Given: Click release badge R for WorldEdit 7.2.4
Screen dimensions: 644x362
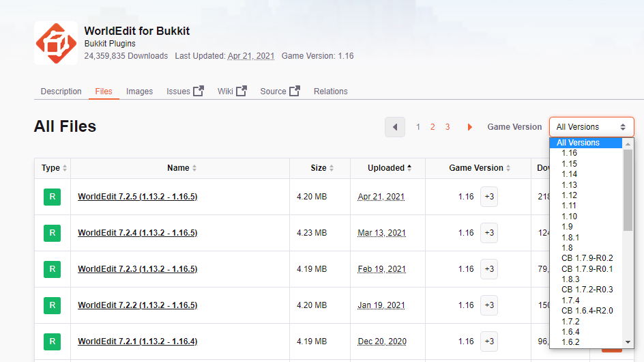Looking at the screenshot, I should [x=52, y=233].
